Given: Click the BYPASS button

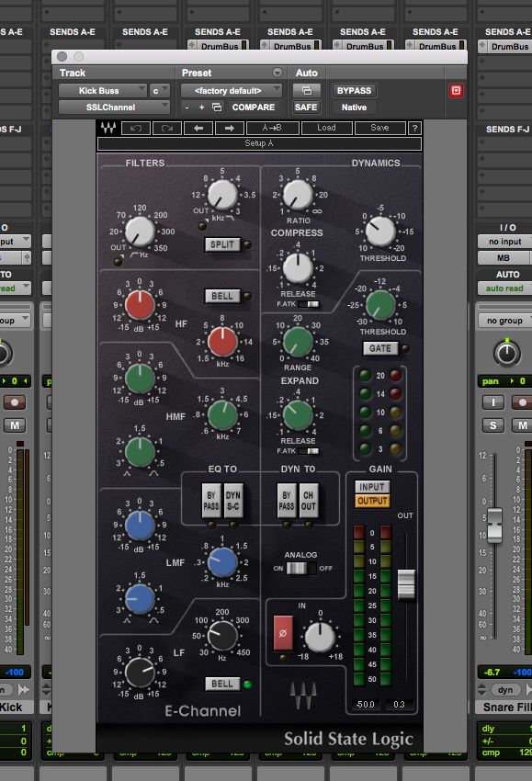Looking at the screenshot, I should point(354,91).
